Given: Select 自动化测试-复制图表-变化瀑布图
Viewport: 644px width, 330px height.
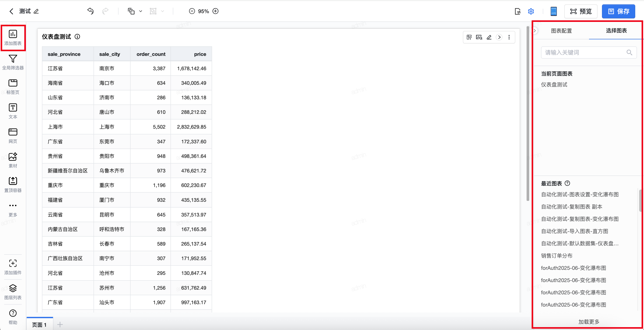Looking at the screenshot, I should [x=580, y=219].
